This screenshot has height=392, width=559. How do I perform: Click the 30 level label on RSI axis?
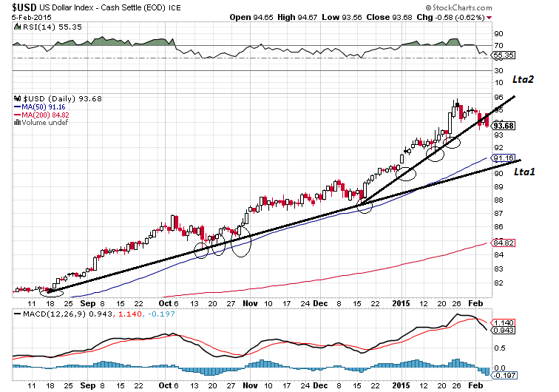pos(498,70)
